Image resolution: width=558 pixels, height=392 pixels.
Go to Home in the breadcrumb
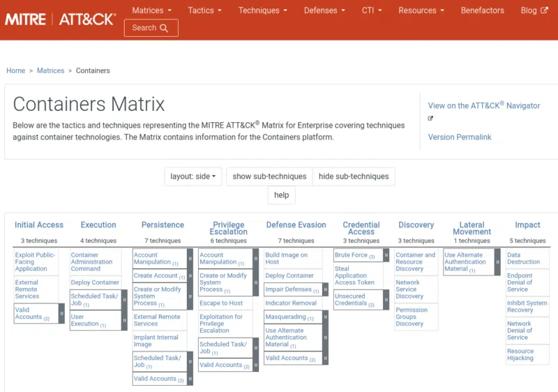click(15, 70)
